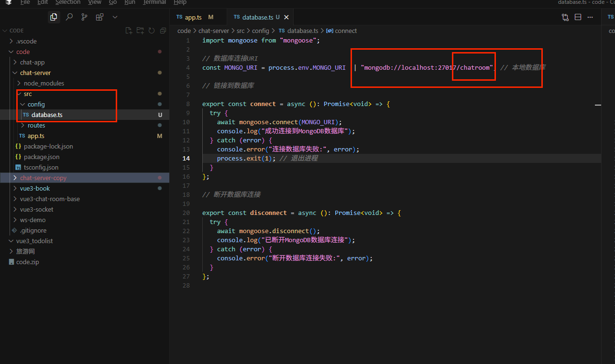Image resolution: width=615 pixels, height=364 pixels.
Task: Click line number 14 in the gutter
Action: coord(186,158)
